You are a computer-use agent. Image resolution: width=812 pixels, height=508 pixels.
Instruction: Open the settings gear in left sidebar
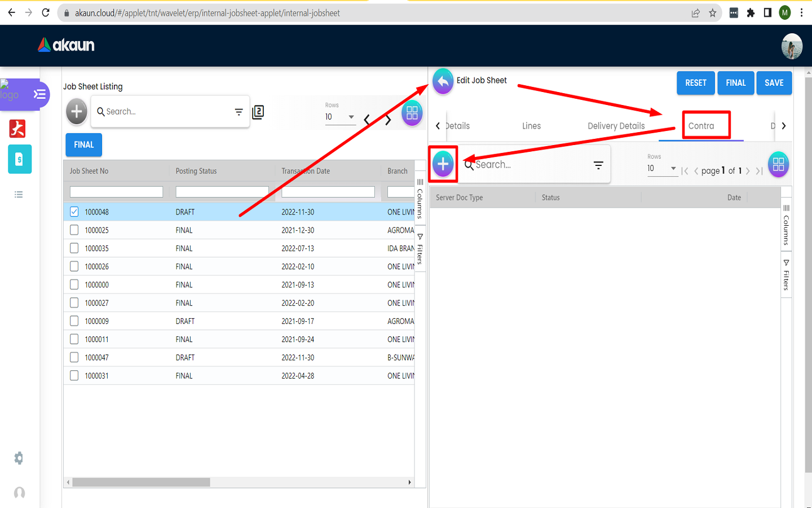(x=19, y=458)
